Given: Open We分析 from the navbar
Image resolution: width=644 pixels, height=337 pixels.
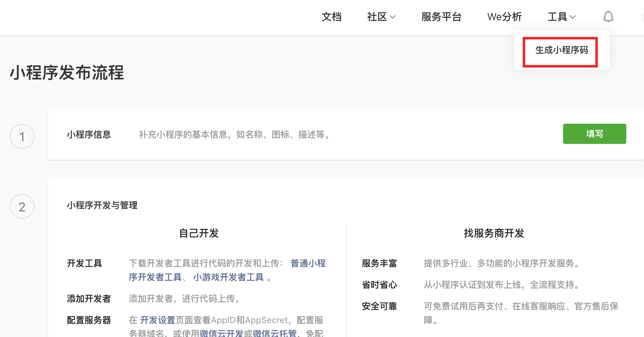Looking at the screenshot, I should click(x=504, y=17).
